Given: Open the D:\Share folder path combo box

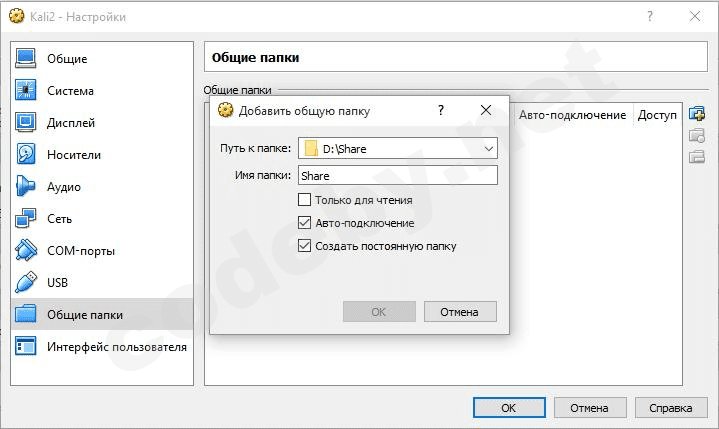Looking at the screenshot, I should 398,148.
